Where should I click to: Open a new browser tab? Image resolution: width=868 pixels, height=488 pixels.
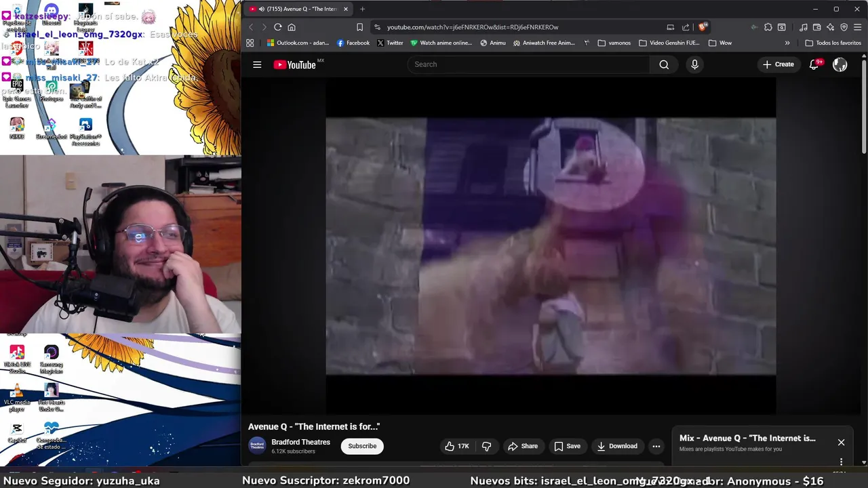pyautogui.click(x=362, y=9)
